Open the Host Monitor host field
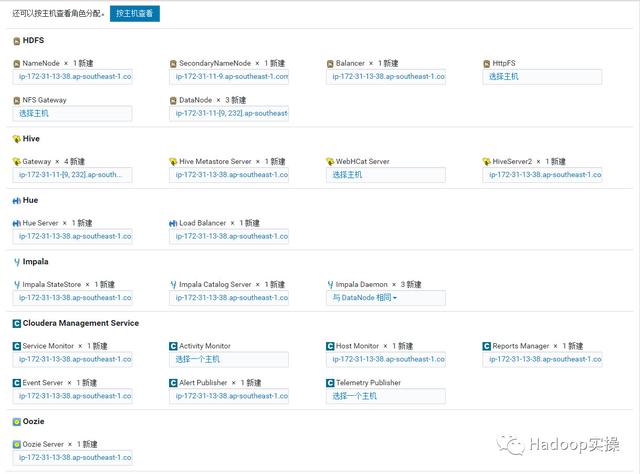 [x=386, y=359]
